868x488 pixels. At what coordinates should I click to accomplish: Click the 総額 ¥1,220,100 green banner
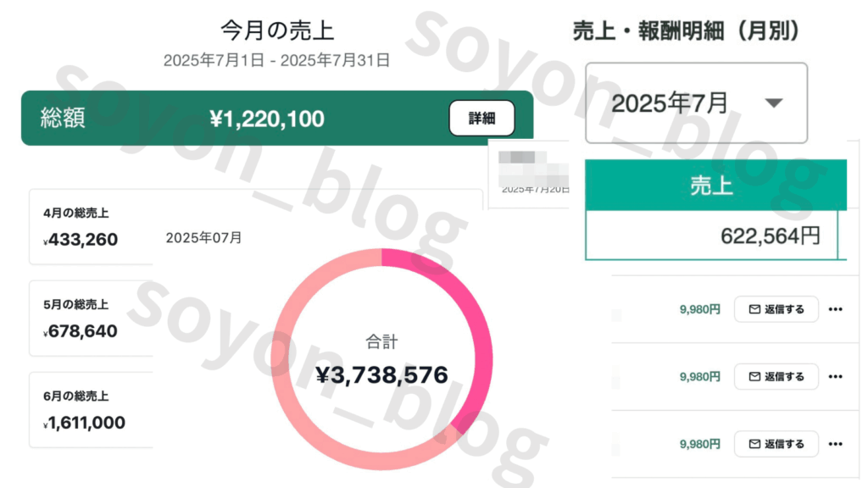point(277,118)
